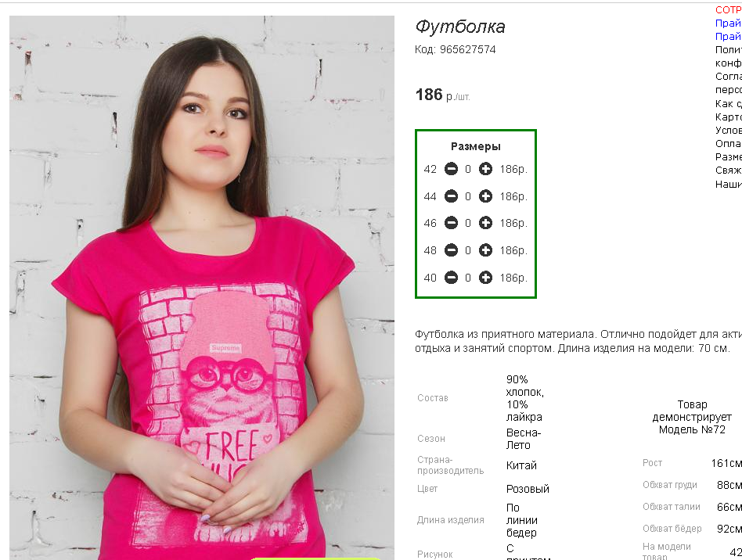Open first Прай link in sidebar
This screenshot has height=560, width=742.
[728, 23]
